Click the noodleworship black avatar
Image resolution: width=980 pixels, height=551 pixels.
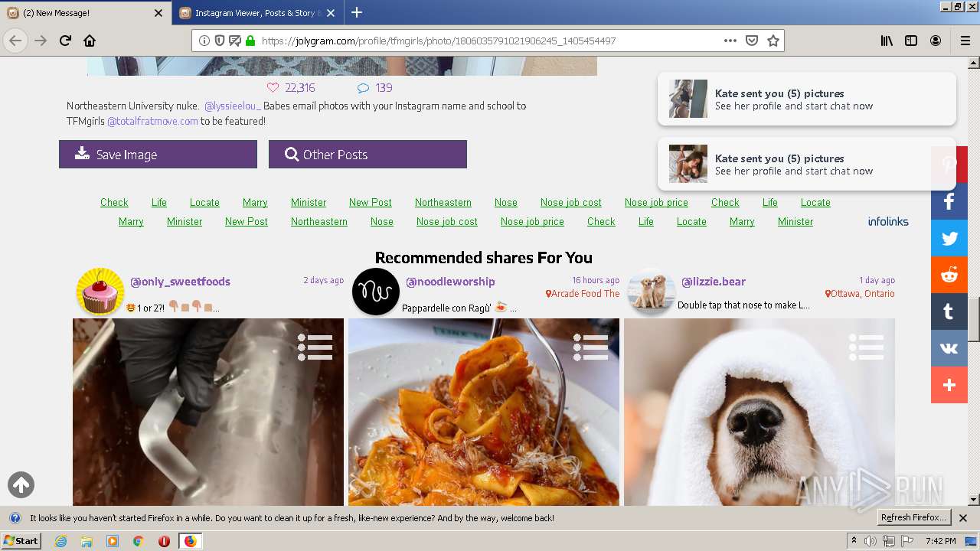point(376,292)
